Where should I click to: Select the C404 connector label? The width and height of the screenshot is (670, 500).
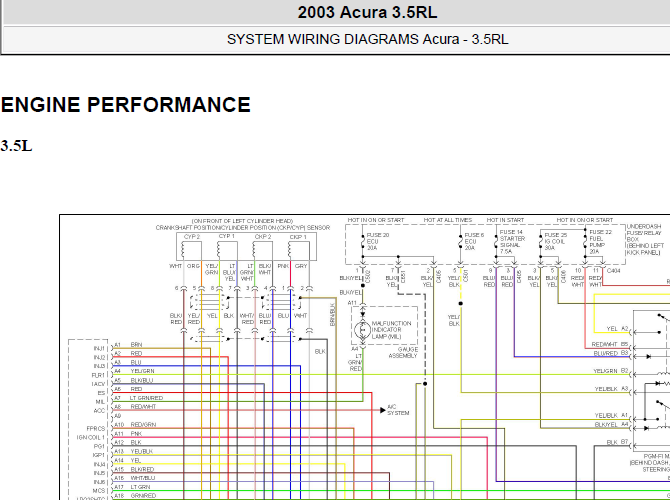coord(613,271)
